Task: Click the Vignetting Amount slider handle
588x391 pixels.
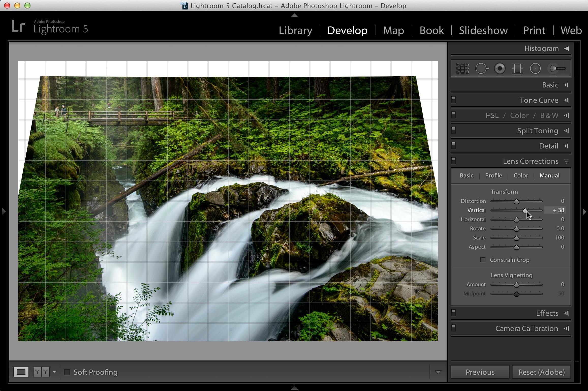Action: (517, 285)
